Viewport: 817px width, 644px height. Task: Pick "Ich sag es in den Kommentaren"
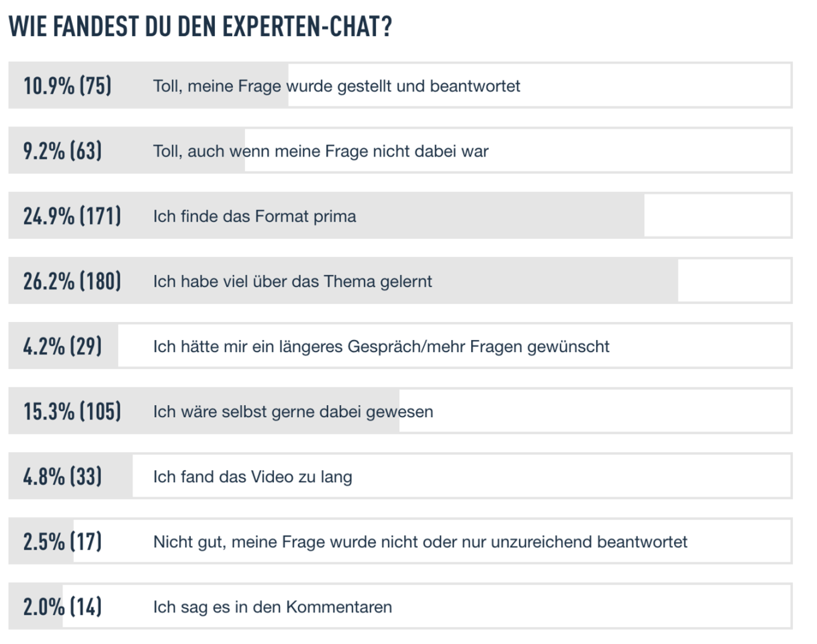(x=272, y=607)
